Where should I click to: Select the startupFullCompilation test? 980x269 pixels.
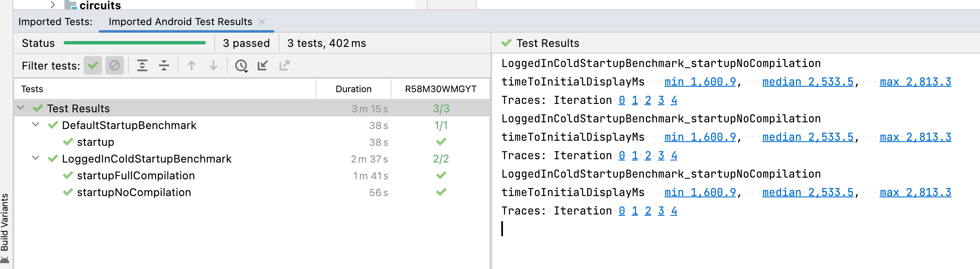click(136, 176)
